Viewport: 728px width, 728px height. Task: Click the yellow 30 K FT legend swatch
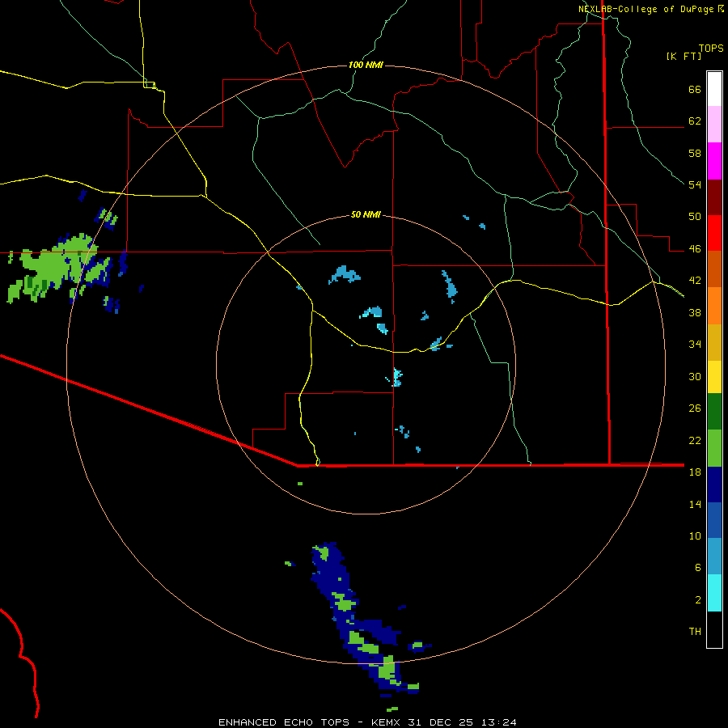[714, 377]
